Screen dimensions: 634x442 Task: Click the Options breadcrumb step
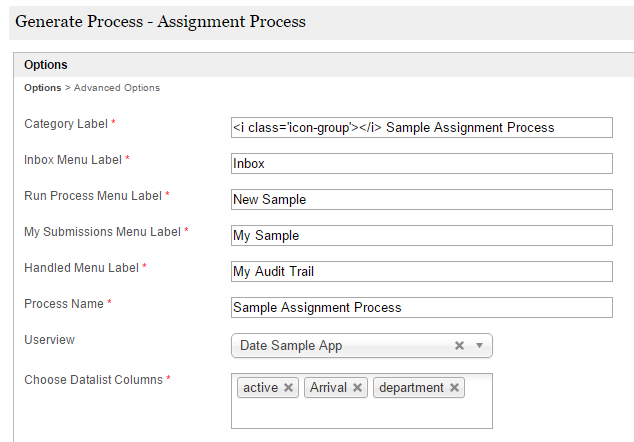point(42,88)
